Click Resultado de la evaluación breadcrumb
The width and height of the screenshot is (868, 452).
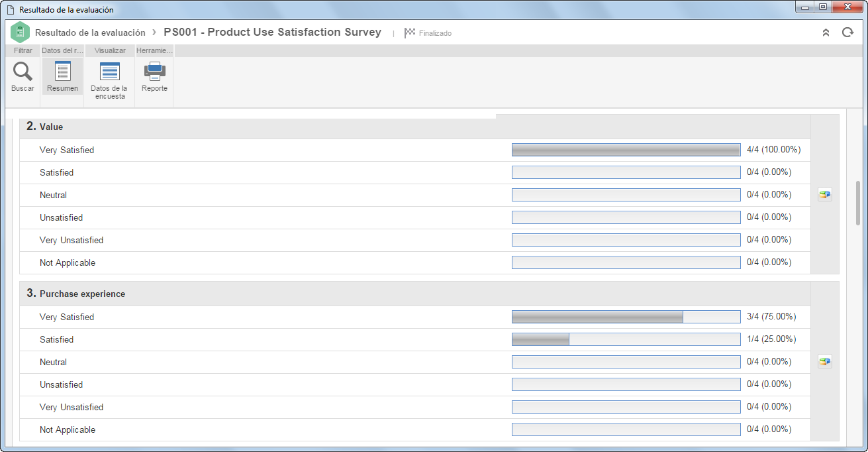pos(90,32)
